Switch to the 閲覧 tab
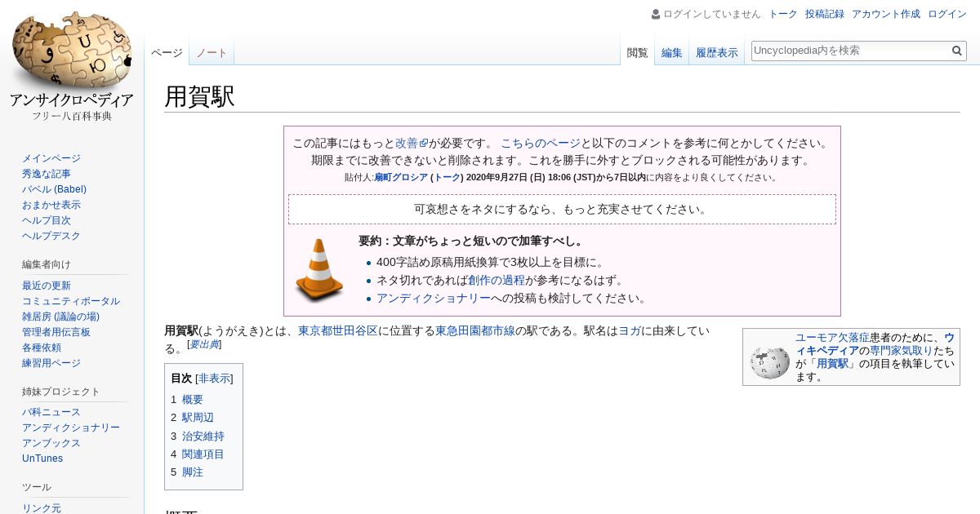This screenshot has width=980, height=514. click(x=638, y=53)
